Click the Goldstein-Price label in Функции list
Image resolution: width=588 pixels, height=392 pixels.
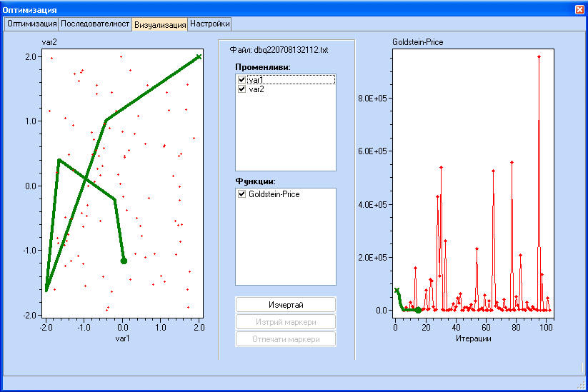pyautogui.click(x=274, y=194)
